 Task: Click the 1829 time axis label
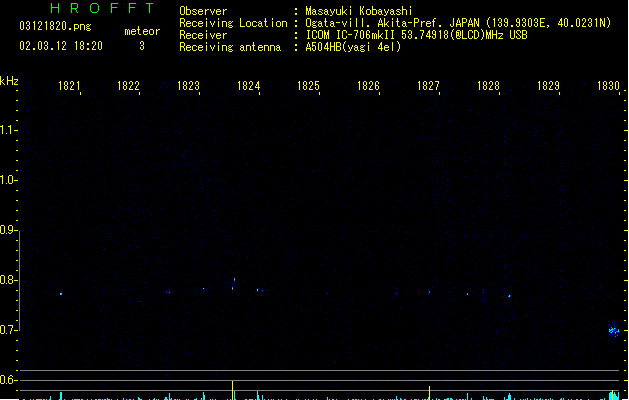click(x=548, y=86)
